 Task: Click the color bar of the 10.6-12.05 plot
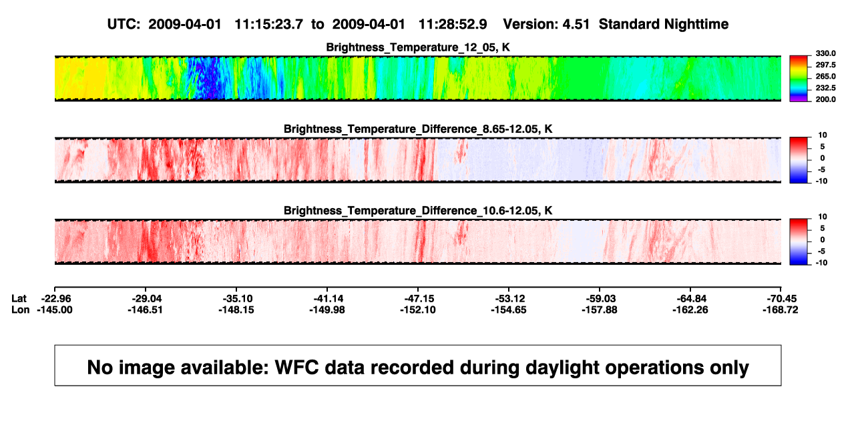pos(799,242)
